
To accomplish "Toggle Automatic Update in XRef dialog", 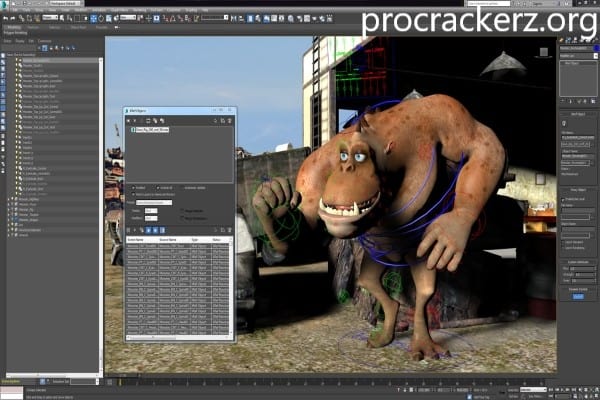I will (182, 188).
